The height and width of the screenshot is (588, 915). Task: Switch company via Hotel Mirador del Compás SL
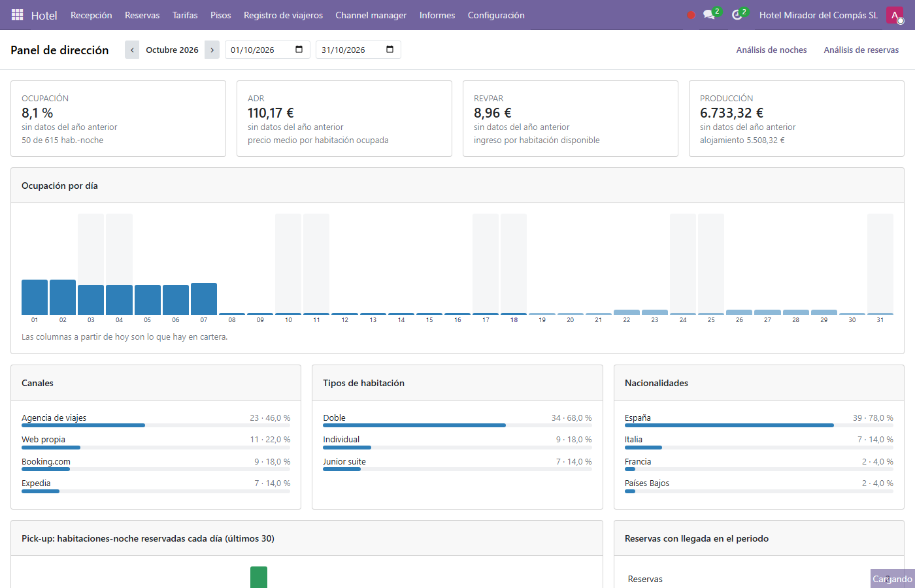tap(818, 15)
